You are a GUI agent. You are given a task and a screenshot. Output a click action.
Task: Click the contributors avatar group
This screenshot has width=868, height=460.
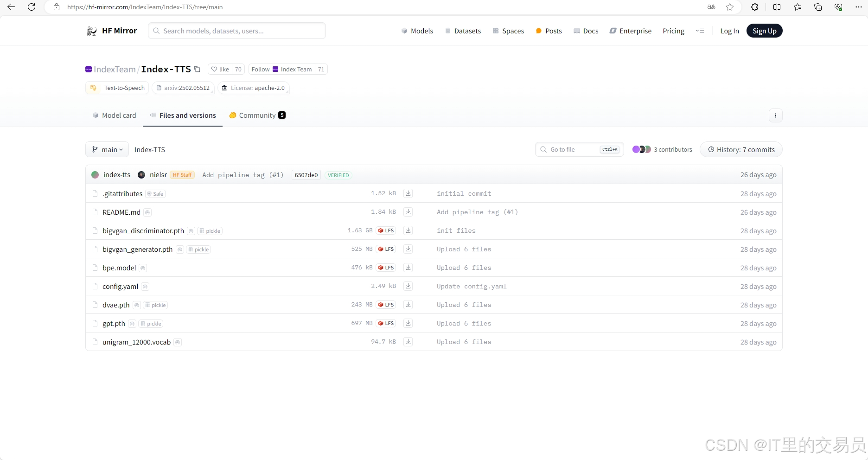point(642,149)
